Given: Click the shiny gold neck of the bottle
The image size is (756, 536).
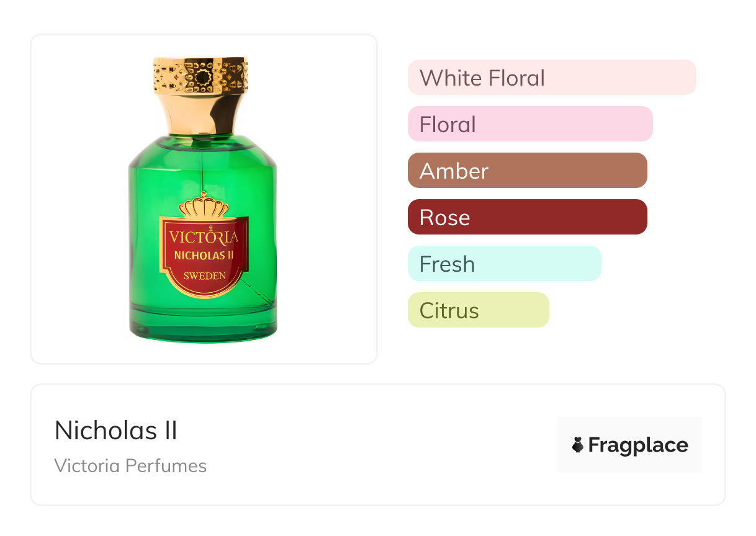Looking at the screenshot, I should click(201, 116).
